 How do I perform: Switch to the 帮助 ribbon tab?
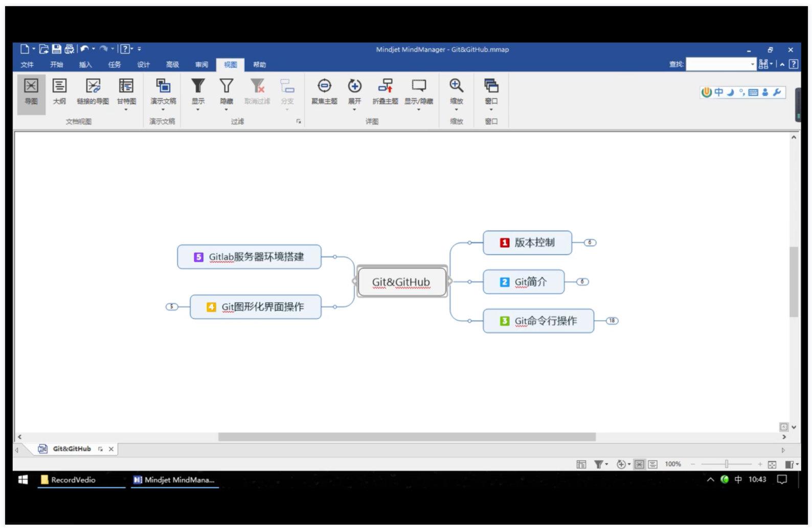[x=259, y=64]
